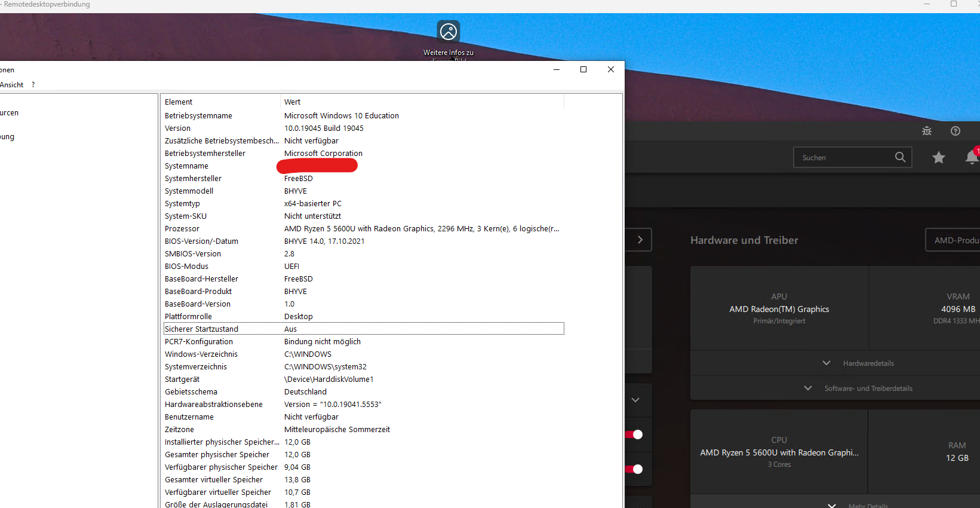Select the Sicherer Startzustand row
This screenshot has width=980, height=508.
click(x=202, y=329)
